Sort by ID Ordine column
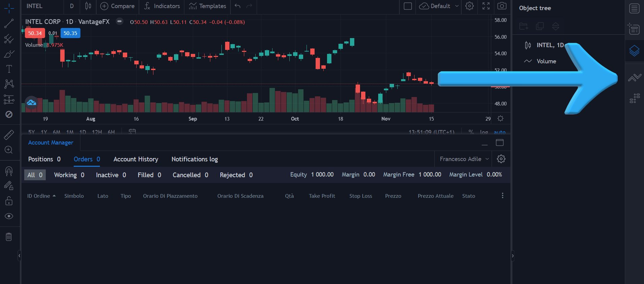 coord(41,196)
